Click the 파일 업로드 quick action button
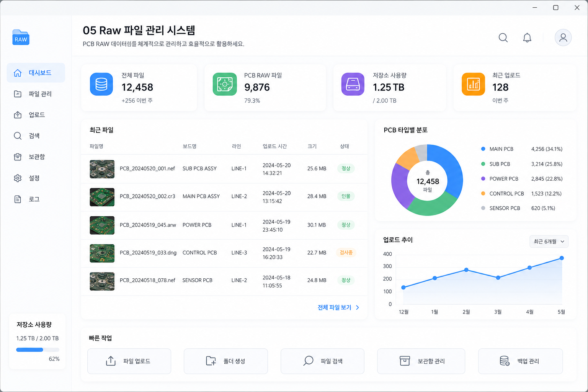This screenshot has height=392, width=588. pos(129,361)
